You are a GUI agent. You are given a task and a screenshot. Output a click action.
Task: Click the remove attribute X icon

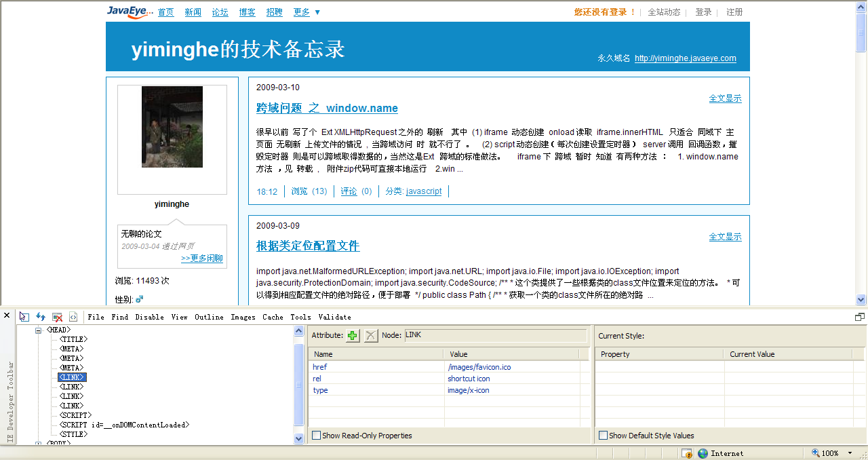coord(371,335)
